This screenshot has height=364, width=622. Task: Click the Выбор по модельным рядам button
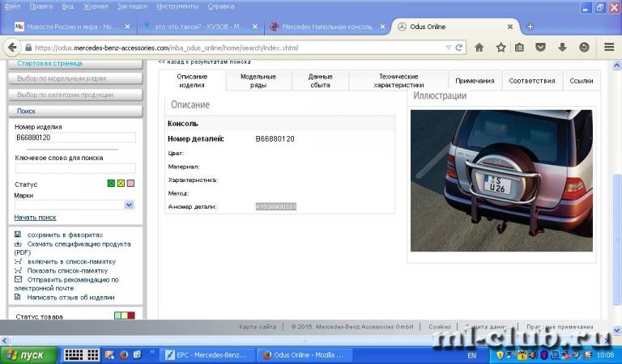[x=75, y=78]
